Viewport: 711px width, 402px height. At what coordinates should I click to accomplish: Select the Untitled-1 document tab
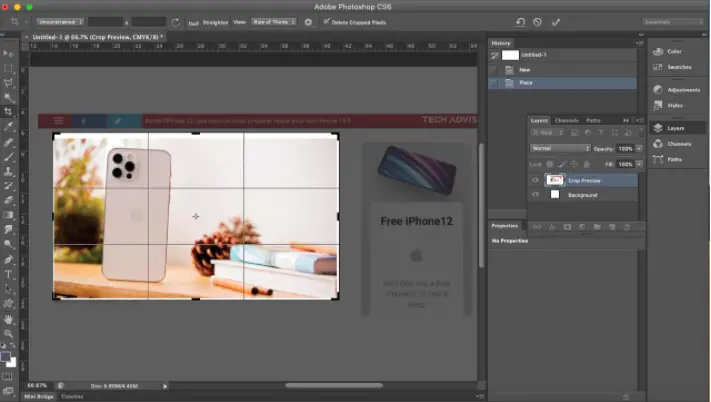[95, 37]
